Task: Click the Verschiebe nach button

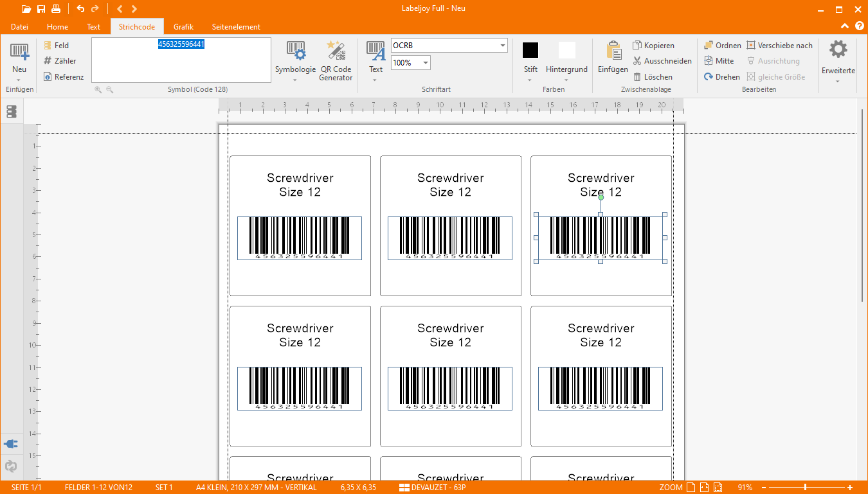Action: (x=779, y=46)
